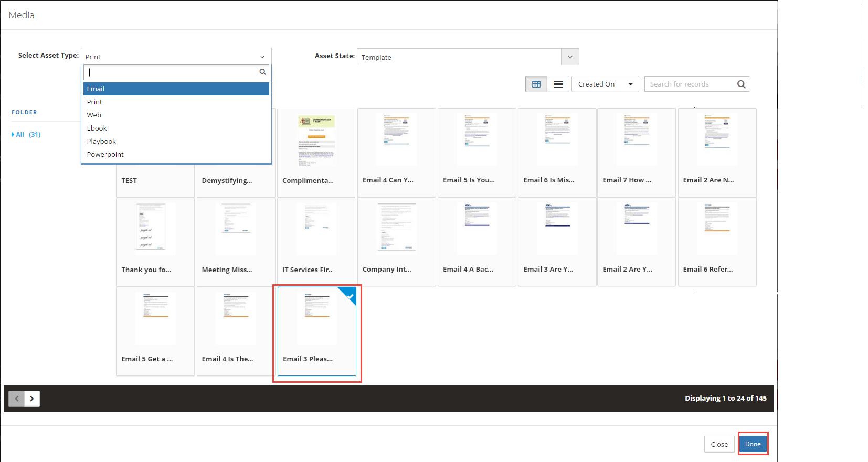
Task: Open the Asset State dropdown arrow
Action: coord(570,57)
